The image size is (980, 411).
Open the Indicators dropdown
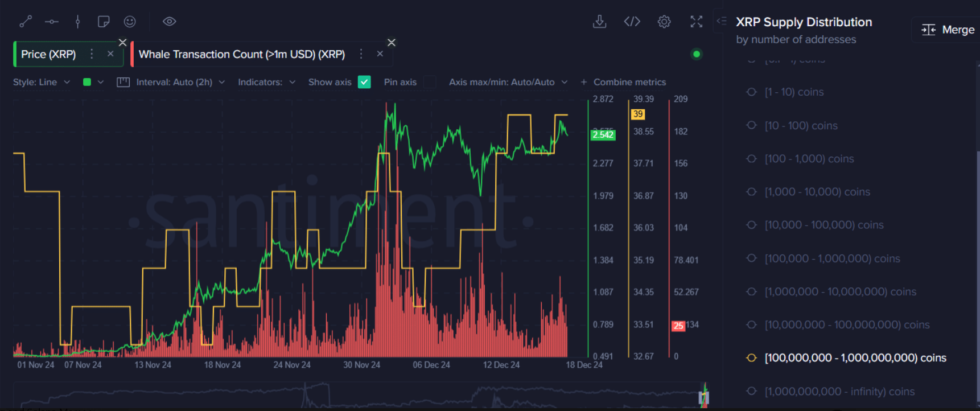click(x=266, y=82)
